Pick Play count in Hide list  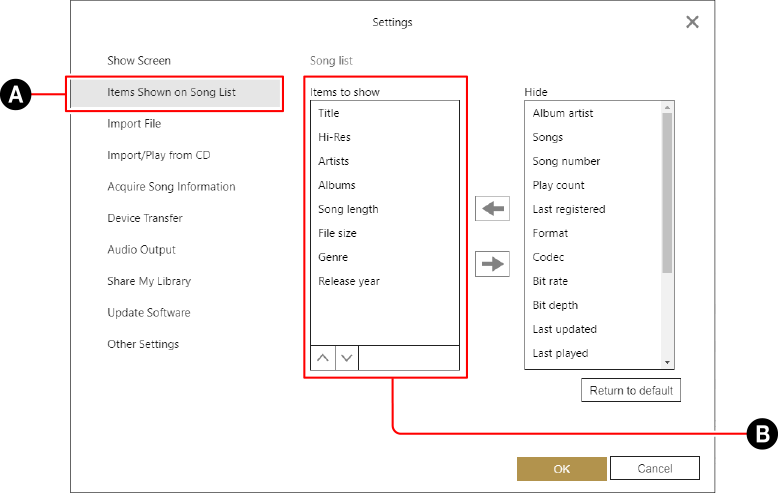[x=558, y=185]
